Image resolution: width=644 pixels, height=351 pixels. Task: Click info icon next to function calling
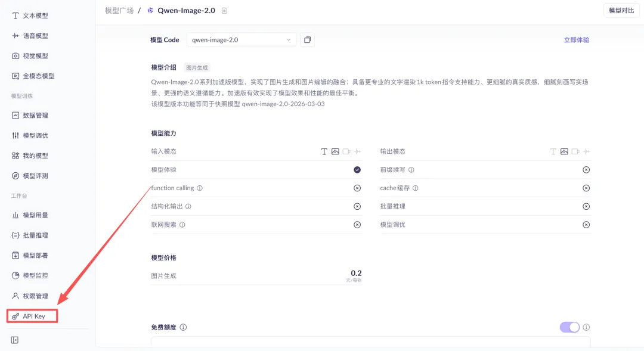tap(200, 188)
